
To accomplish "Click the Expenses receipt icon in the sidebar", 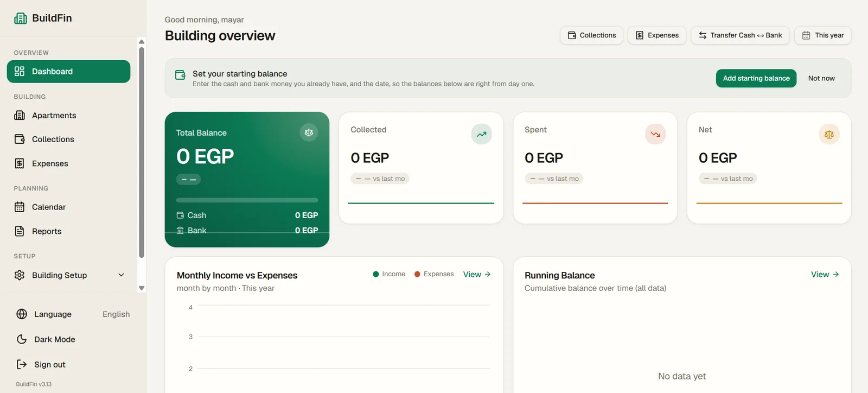I will click(20, 163).
